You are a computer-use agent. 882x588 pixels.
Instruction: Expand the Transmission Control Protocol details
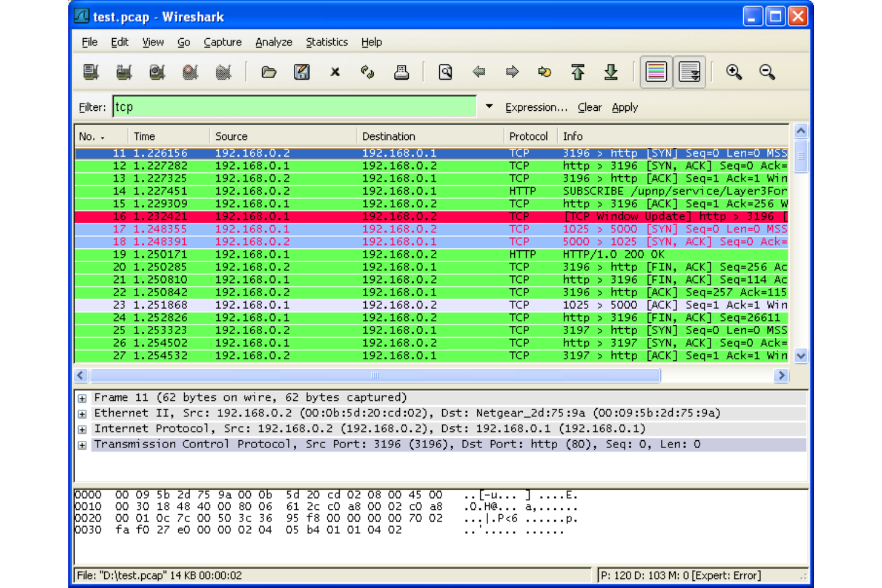82,444
